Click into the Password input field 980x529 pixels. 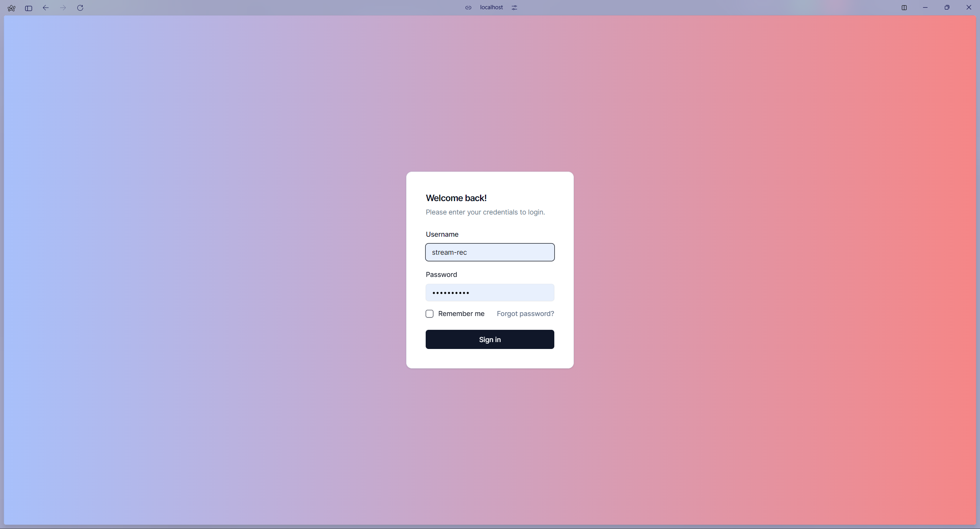(x=490, y=293)
